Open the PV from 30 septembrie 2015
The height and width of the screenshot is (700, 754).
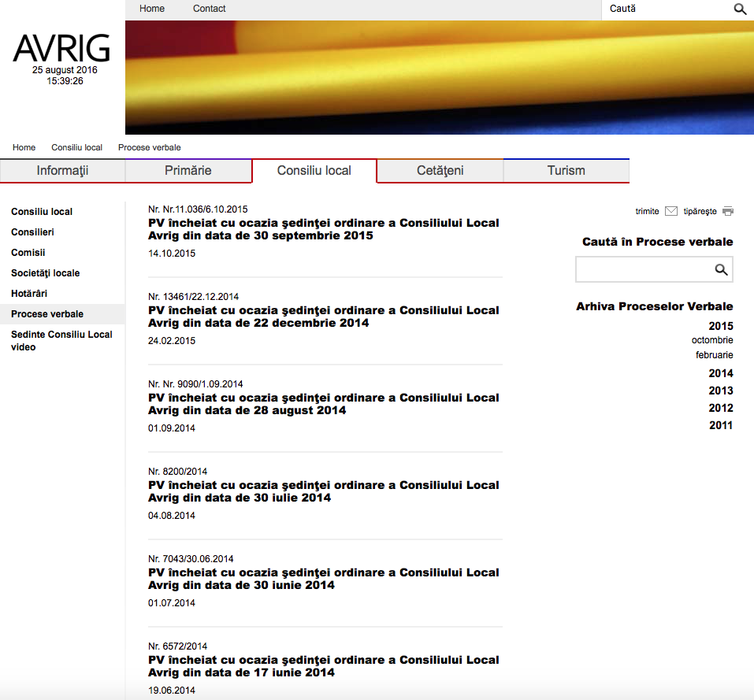(324, 229)
